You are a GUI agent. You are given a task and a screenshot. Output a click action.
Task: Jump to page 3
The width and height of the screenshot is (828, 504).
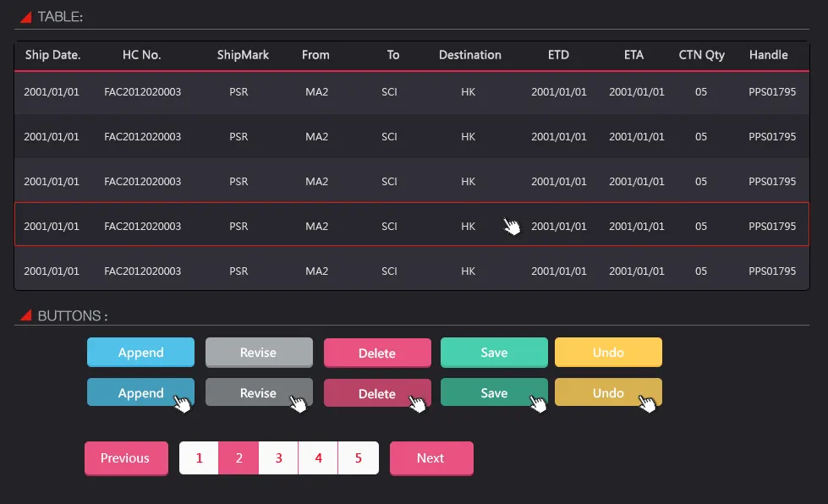coord(278,458)
